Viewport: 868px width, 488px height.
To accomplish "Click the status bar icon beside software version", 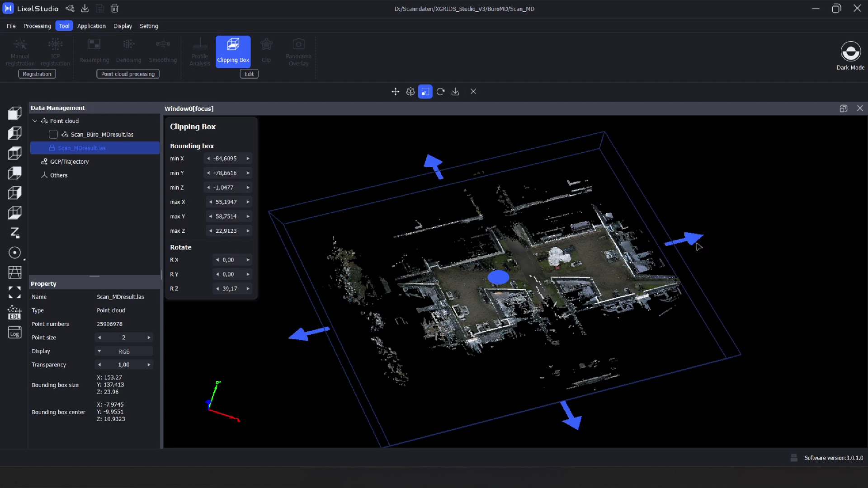I will pyautogui.click(x=794, y=458).
